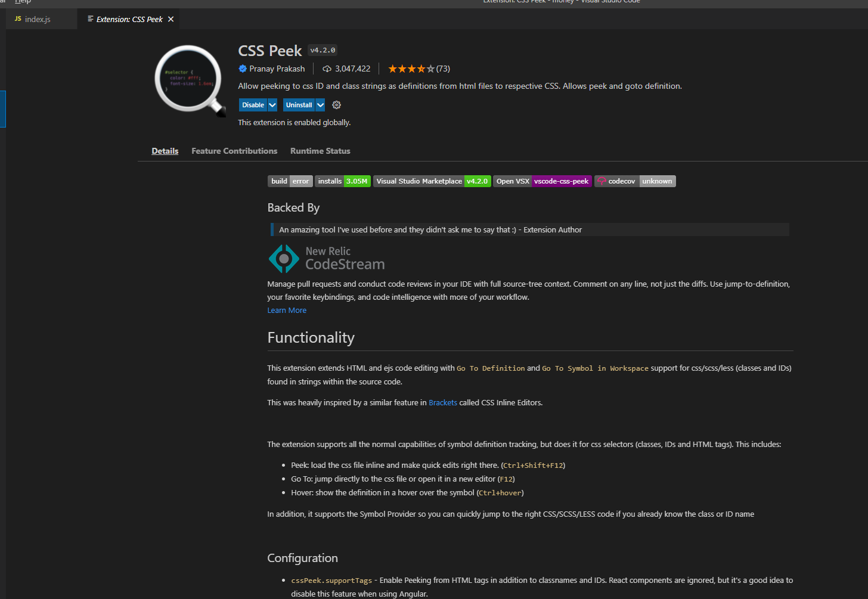Open the Help menu

click(x=23, y=2)
